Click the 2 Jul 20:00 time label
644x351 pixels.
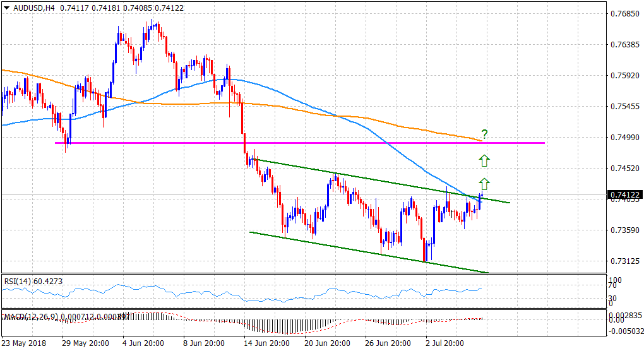[x=444, y=344]
